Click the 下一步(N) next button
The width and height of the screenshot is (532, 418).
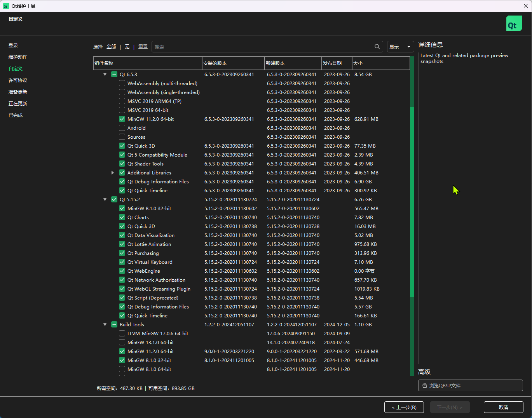coord(450,407)
